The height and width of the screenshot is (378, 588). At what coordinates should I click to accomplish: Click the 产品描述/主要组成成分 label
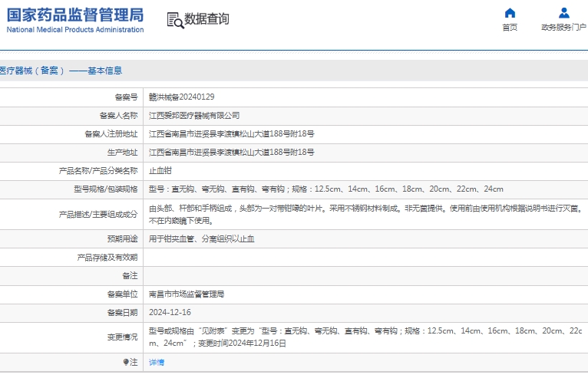98,214
